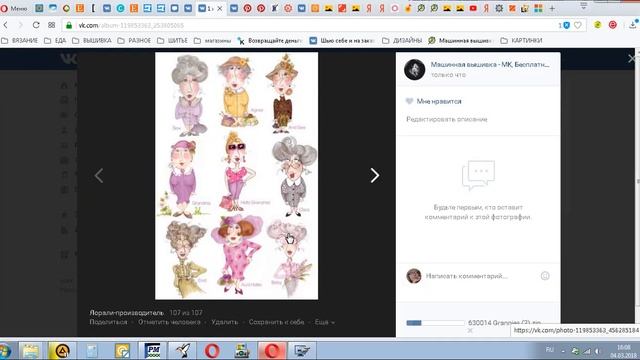The height and width of the screenshot is (360, 640).
Task: Click Отметить человека
Action: coord(169,322)
